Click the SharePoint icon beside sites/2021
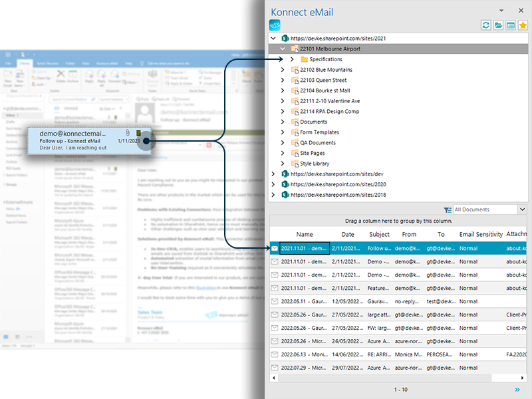532x399 pixels. pyautogui.click(x=285, y=39)
